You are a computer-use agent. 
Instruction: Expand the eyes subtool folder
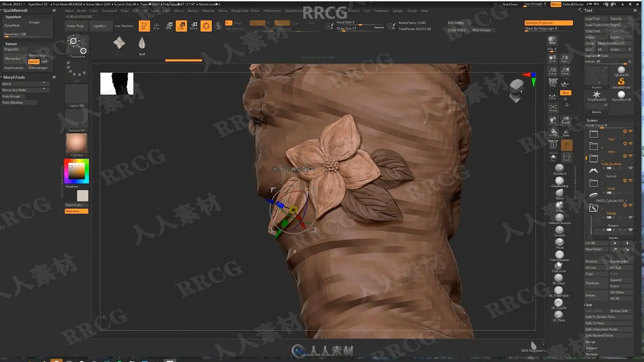[x=594, y=146]
